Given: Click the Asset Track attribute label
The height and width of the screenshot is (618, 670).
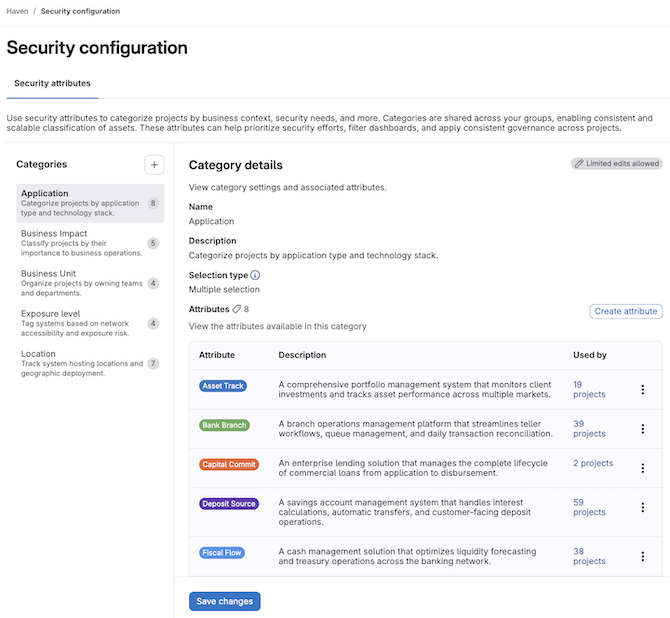Looking at the screenshot, I should point(223,386).
